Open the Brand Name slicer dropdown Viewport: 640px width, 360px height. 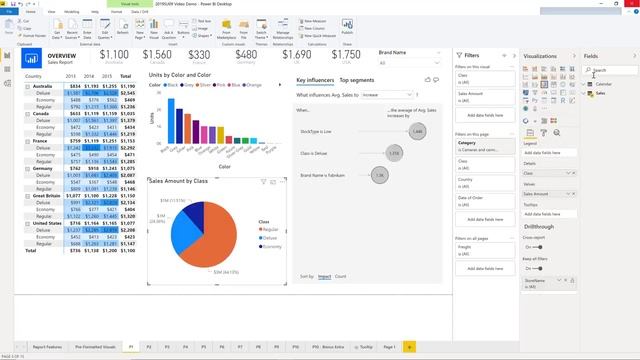pos(437,63)
